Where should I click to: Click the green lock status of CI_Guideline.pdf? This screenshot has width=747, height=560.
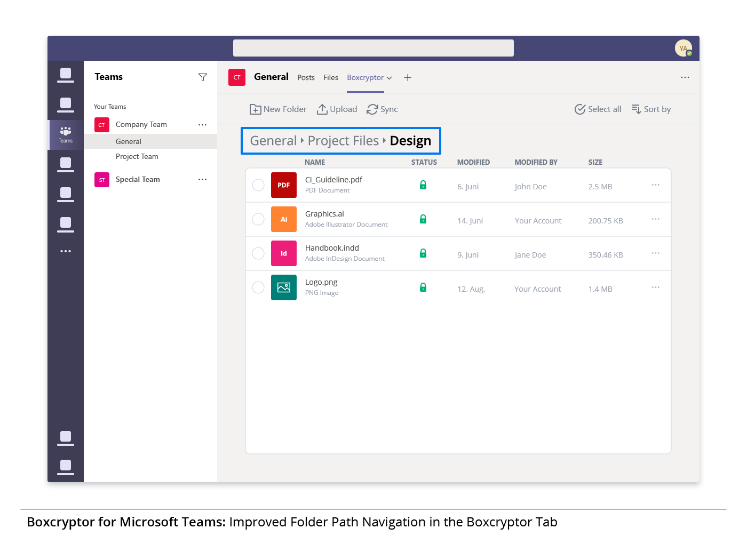[x=423, y=185]
